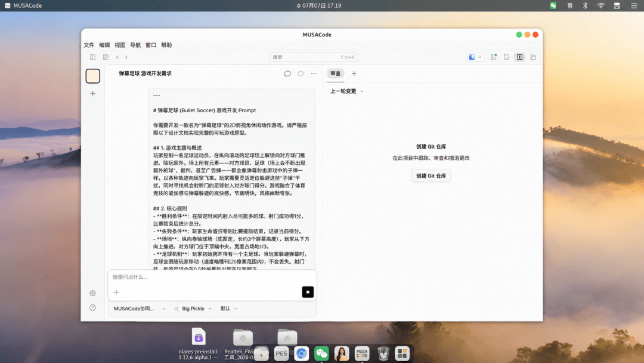This screenshot has height=363, width=644.
Task: Switch to the 审查 tab
Action: [336, 73]
